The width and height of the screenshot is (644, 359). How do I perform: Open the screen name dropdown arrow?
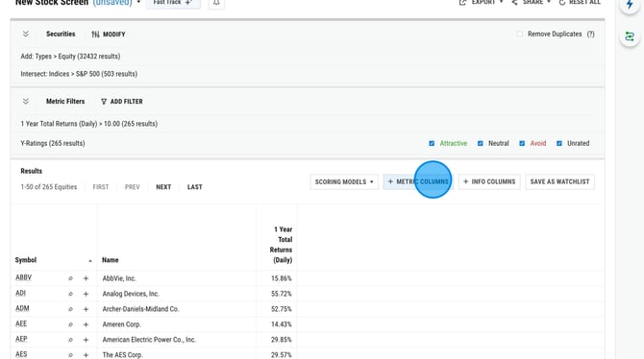[x=138, y=3]
